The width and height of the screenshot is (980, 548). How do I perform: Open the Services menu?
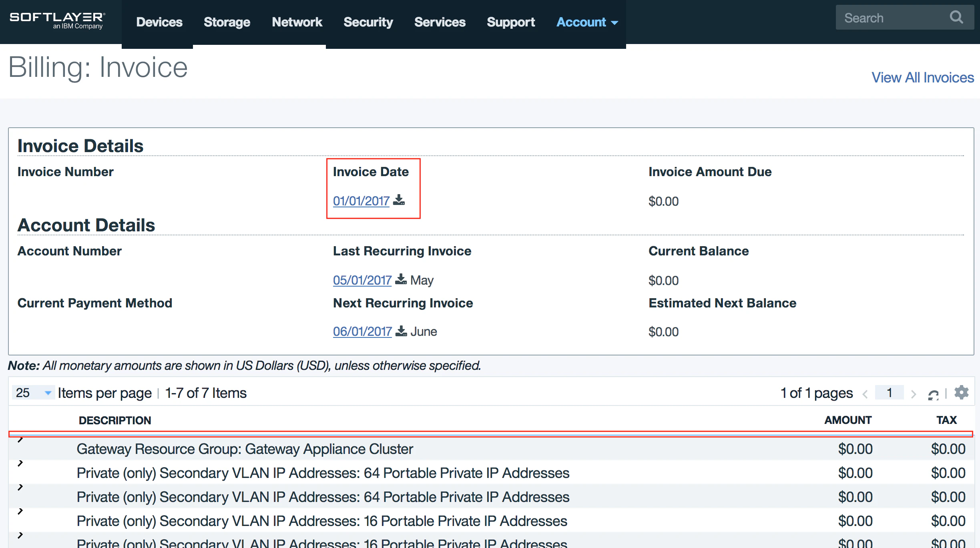click(440, 22)
